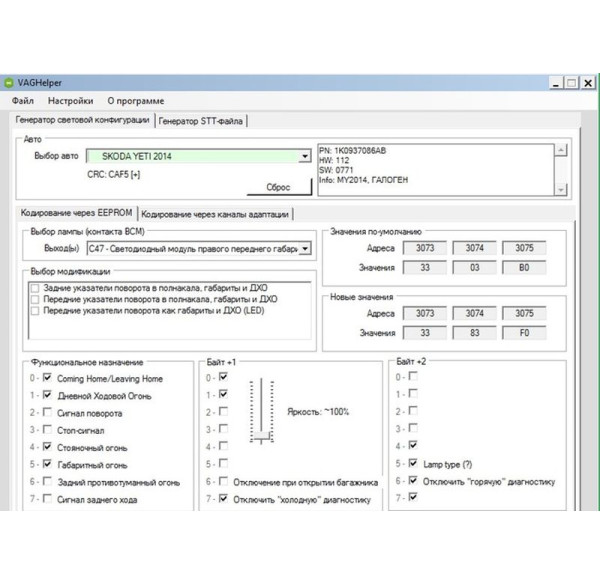
Task: Switch to Кодирование через каналы адаптации tab
Action: [x=217, y=213]
